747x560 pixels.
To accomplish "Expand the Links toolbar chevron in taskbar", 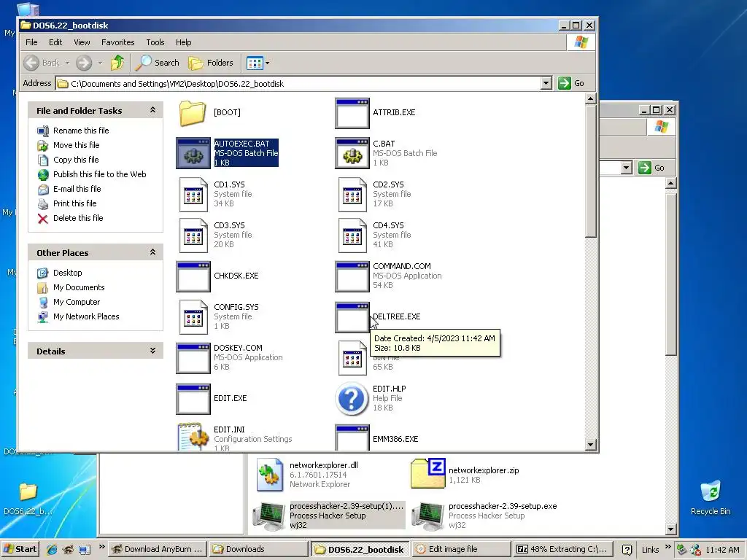I will pyautogui.click(x=667, y=547).
